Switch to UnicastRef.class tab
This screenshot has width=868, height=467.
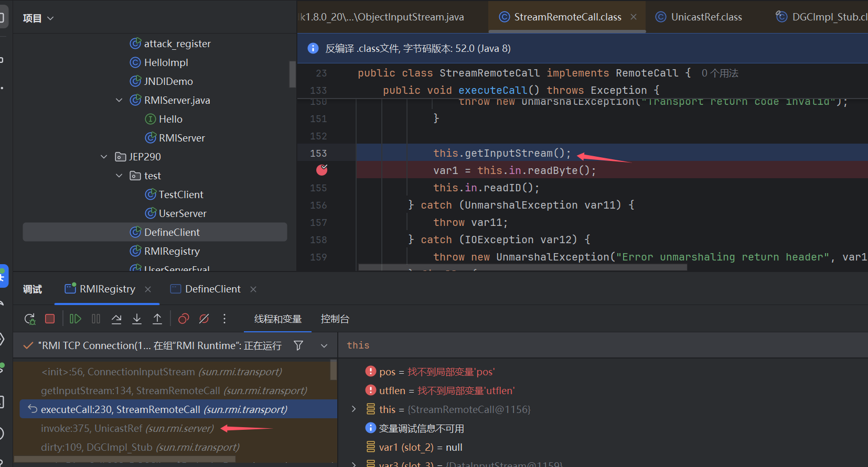coord(699,17)
